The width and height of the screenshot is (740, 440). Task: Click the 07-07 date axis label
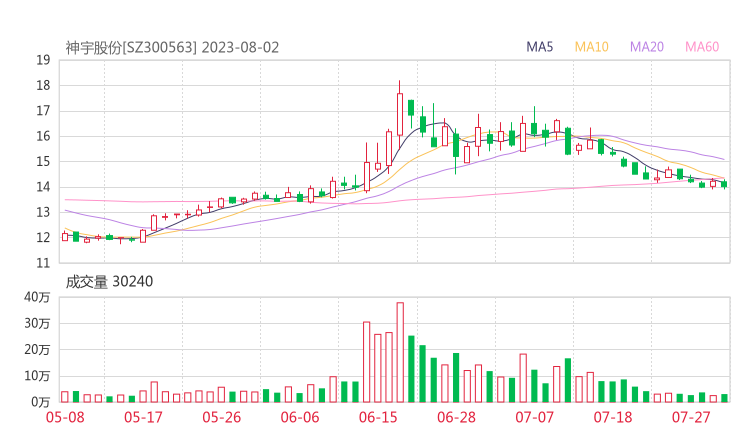[534, 417]
